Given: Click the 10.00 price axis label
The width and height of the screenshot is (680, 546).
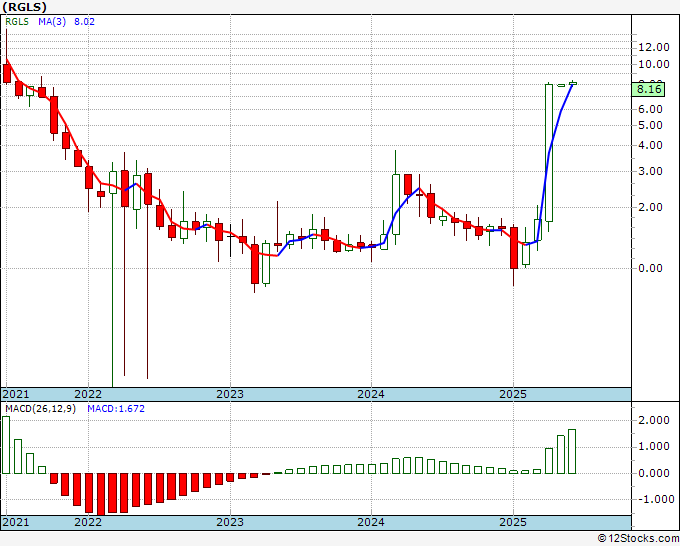Looking at the screenshot, I should (x=654, y=64).
